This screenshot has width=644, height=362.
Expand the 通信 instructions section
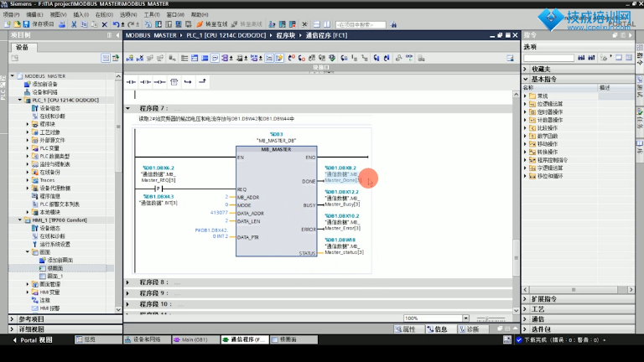point(525,319)
